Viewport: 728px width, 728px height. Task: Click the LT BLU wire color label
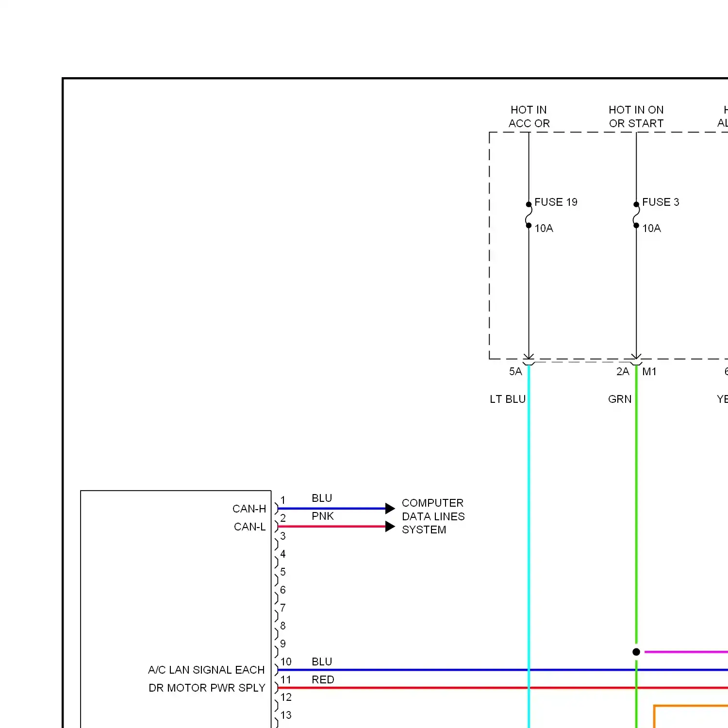[x=508, y=399]
